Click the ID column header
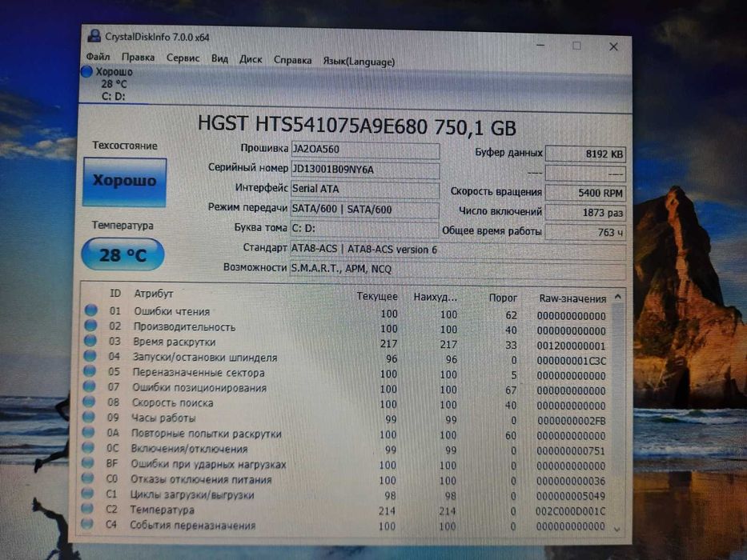Viewport: 747px width, 560px height. pos(115,294)
